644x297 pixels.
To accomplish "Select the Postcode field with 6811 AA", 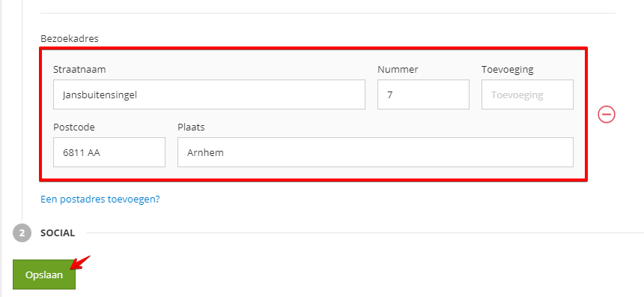I will point(109,152).
